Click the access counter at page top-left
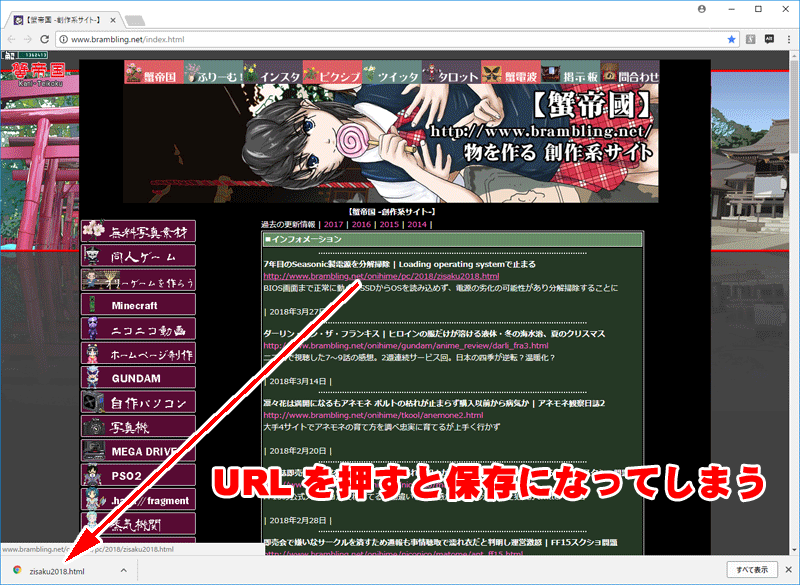This screenshot has width=800, height=585. tap(26, 55)
